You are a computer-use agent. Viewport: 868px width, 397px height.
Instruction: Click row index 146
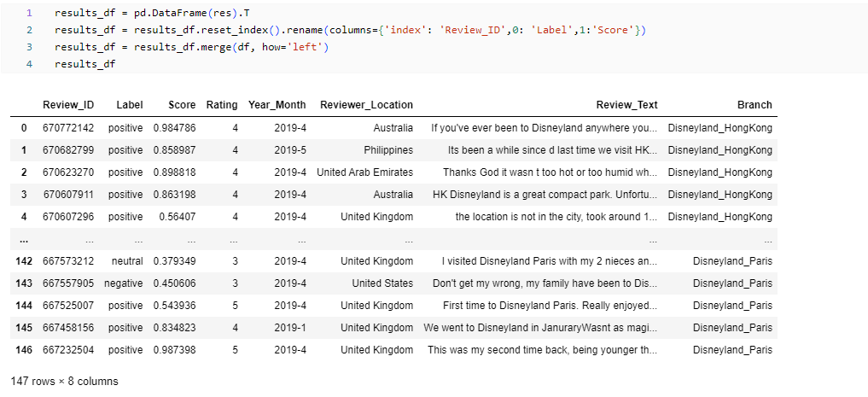point(24,349)
